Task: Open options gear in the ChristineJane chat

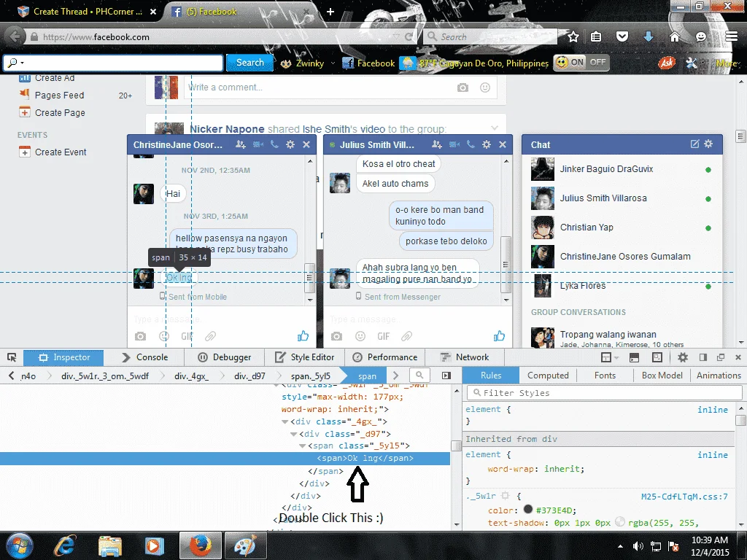Action: (x=290, y=144)
